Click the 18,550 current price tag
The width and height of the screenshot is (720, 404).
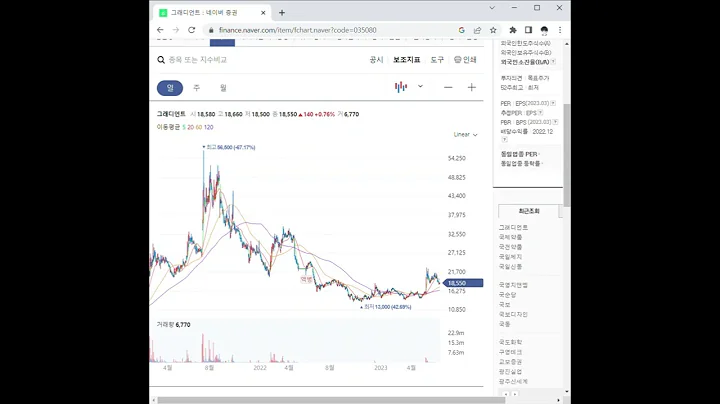pyautogui.click(x=463, y=283)
